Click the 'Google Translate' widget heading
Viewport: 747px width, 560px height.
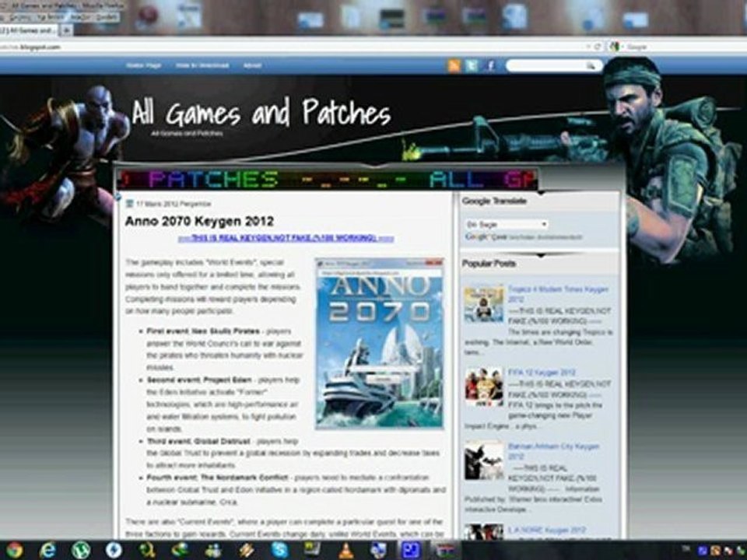(494, 201)
